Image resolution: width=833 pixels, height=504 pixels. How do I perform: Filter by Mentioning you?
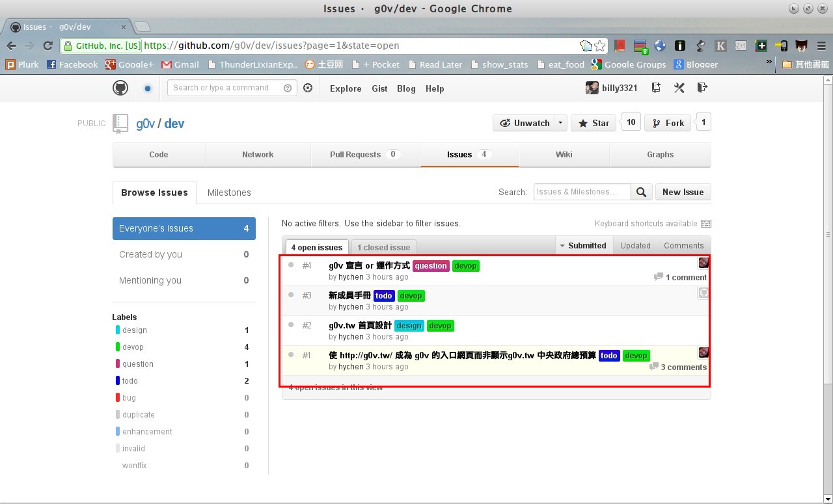184,280
